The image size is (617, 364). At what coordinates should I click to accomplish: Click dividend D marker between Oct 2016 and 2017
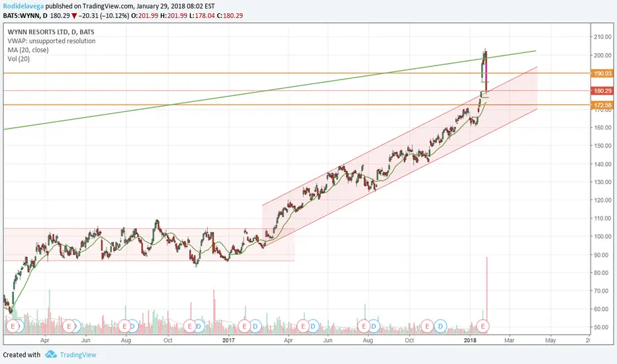point(199,326)
